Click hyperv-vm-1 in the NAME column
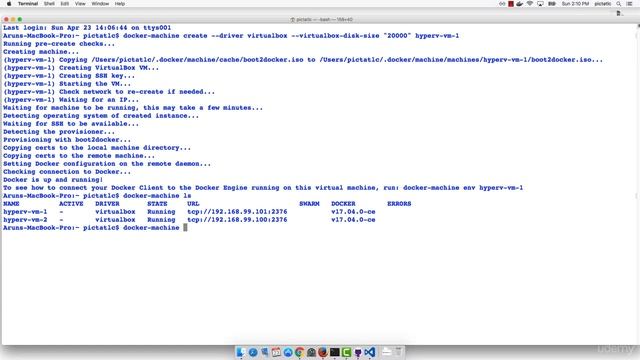Image resolution: width=640 pixels, height=360 pixels. click(x=25, y=211)
